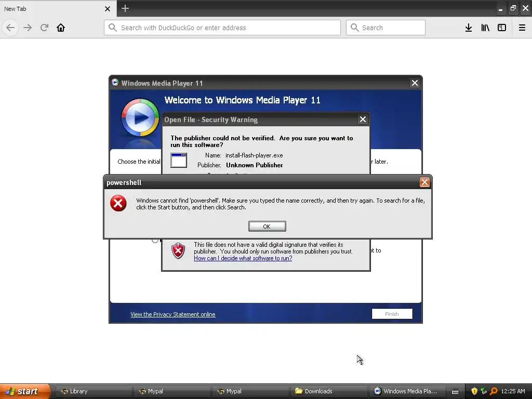Close the Open File Security Warning dialog
Viewport: 532px width, 399px height.
(363, 119)
